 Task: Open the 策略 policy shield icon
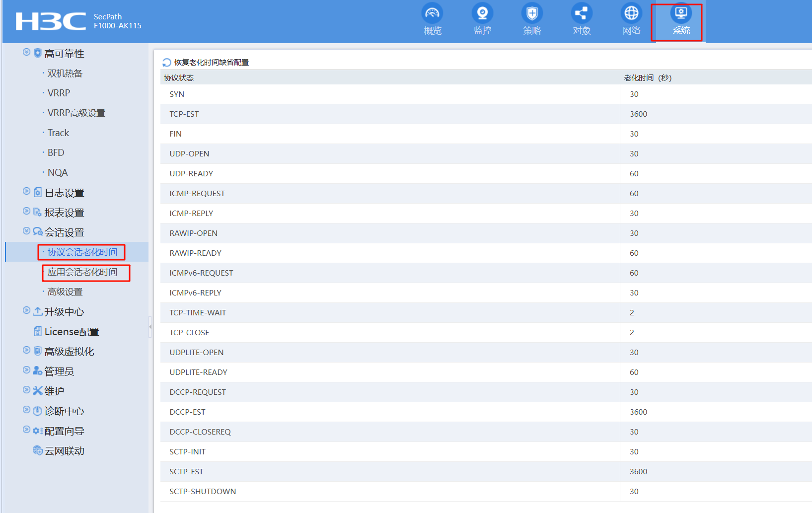[531, 14]
